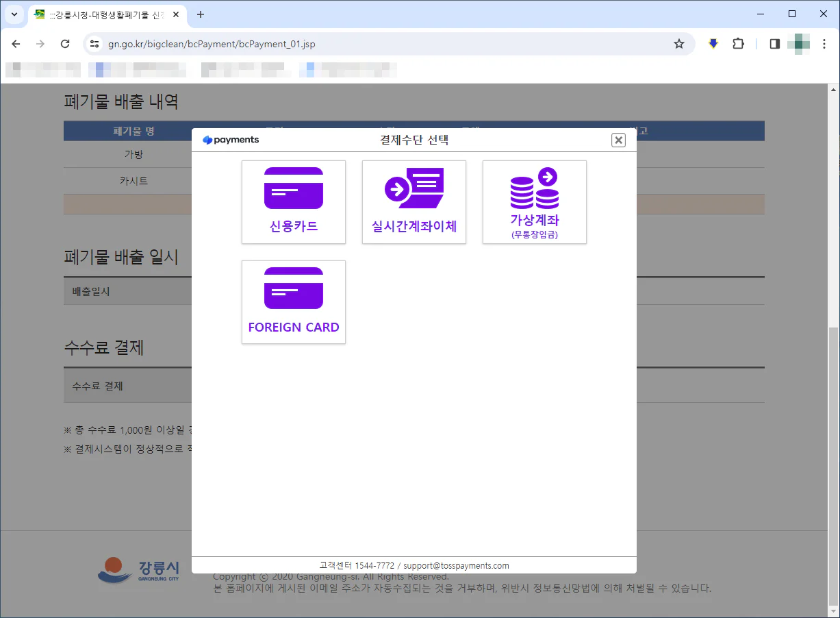Viewport: 840px width, 618px height.
Task: Maximize the Chrome window
Action: (x=792, y=14)
